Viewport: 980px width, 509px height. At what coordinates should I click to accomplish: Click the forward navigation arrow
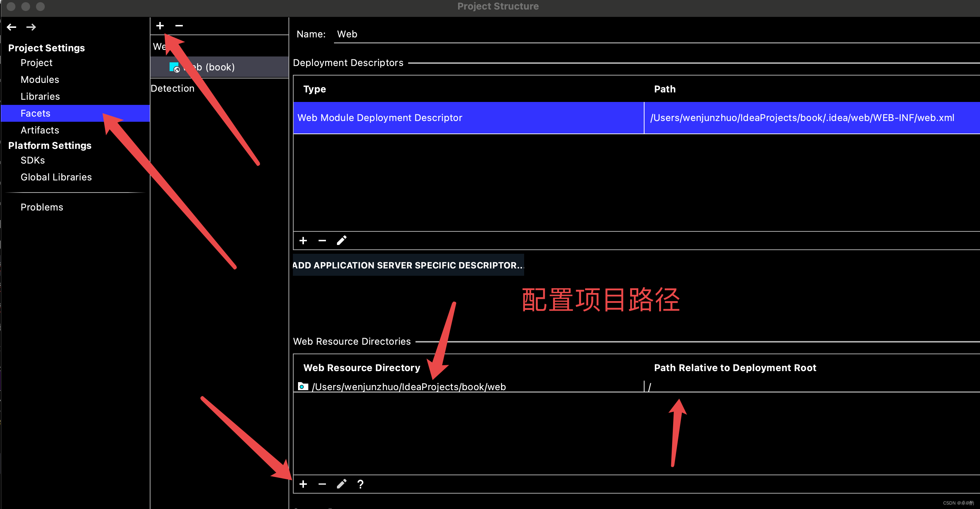click(x=31, y=27)
